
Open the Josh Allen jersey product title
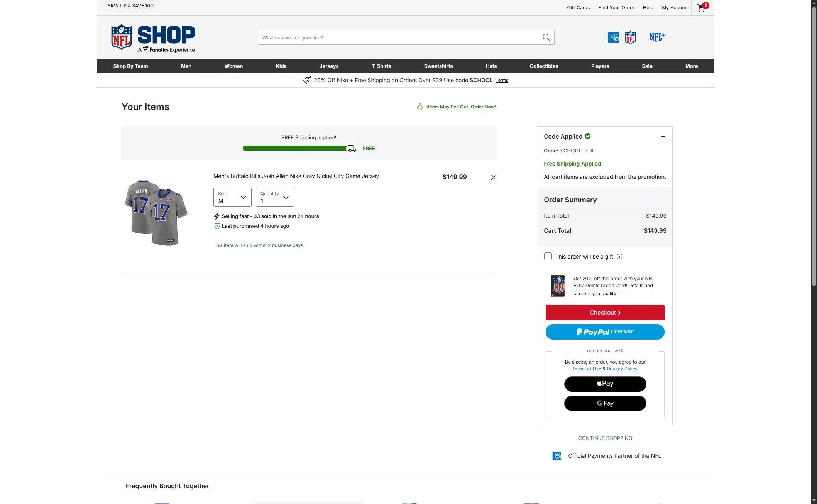point(296,176)
